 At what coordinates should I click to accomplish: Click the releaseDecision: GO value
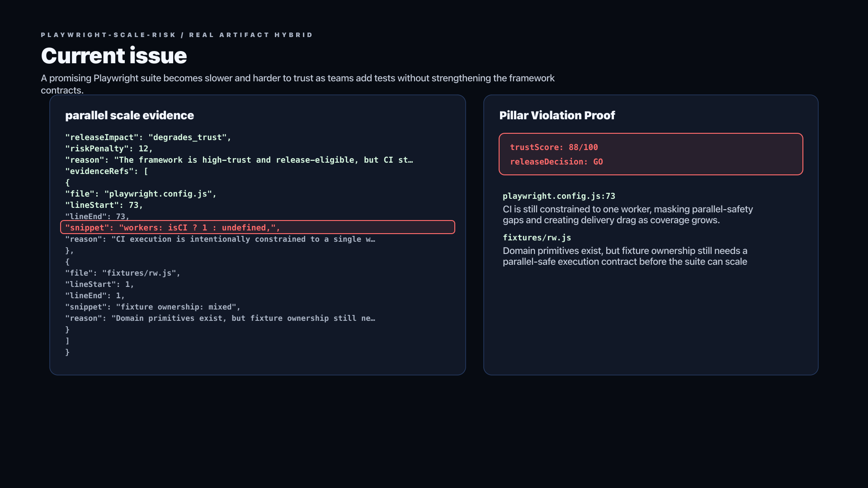(557, 162)
